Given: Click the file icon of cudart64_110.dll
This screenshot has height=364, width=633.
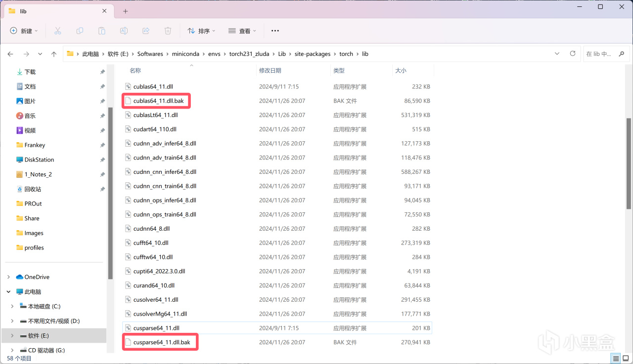Looking at the screenshot, I should click(x=128, y=129).
